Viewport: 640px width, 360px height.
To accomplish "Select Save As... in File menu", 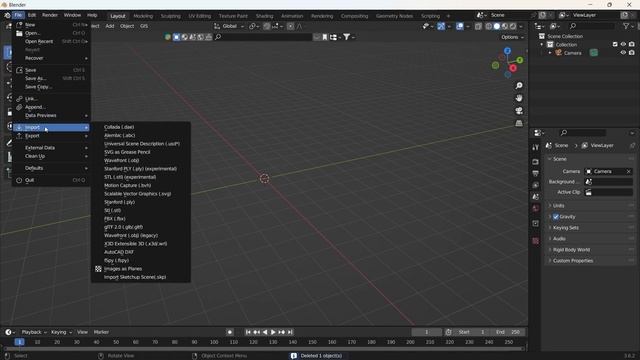I will [51, 78].
